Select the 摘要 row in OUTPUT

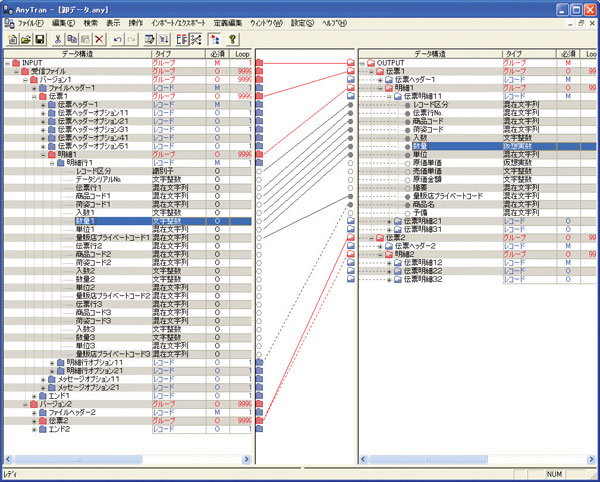(x=478, y=188)
